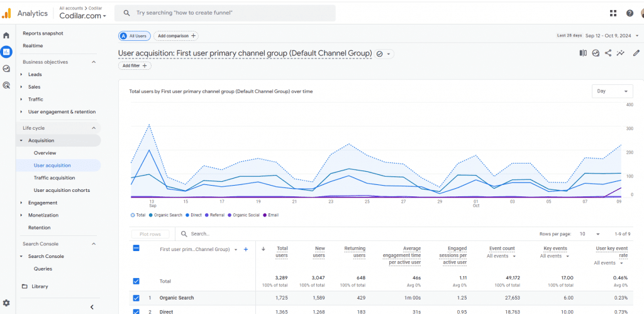Uncheck the Total row checkbox
Screen dimensions: 644x314
(136, 281)
